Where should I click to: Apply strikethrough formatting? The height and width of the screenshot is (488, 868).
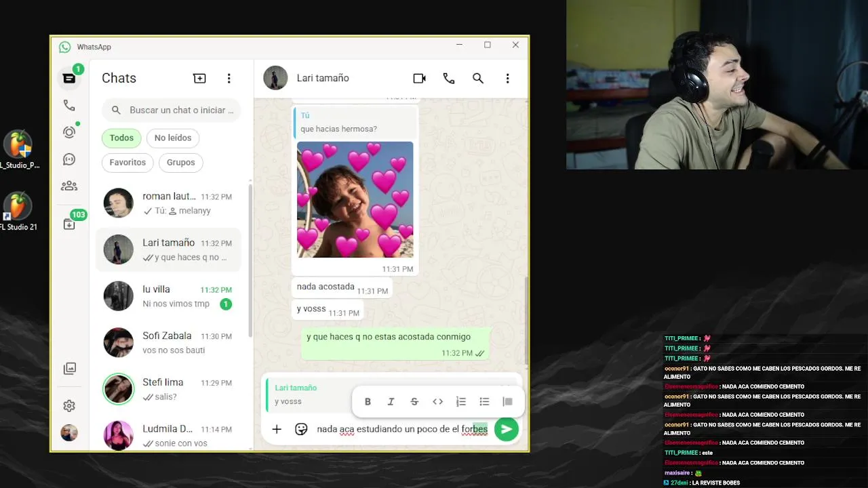click(x=414, y=402)
